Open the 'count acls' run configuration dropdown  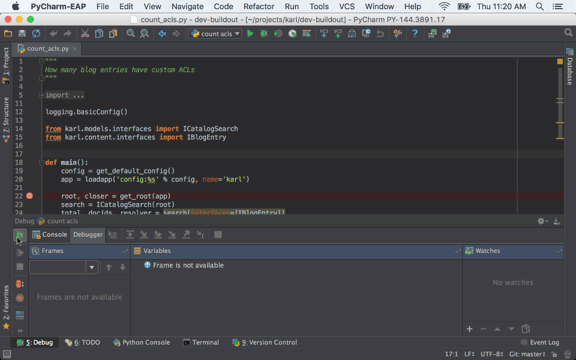[215, 34]
